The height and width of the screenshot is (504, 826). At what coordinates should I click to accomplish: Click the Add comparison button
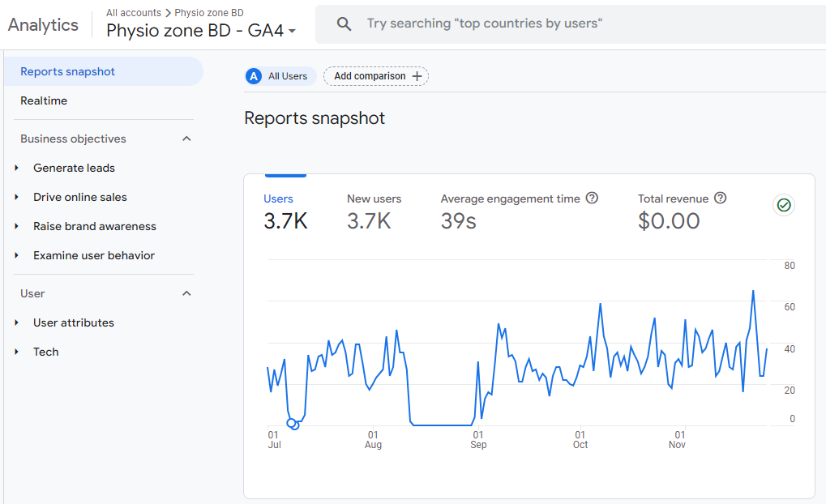[x=375, y=76]
